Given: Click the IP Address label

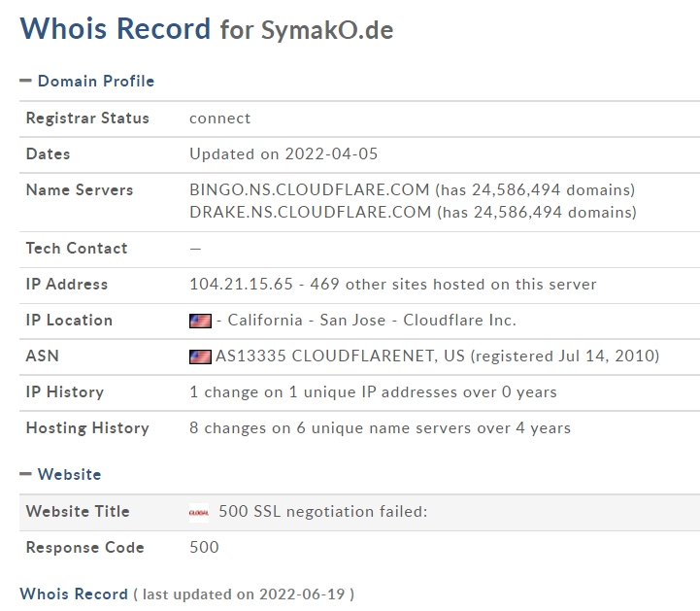Looking at the screenshot, I should pyautogui.click(x=67, y=284).
